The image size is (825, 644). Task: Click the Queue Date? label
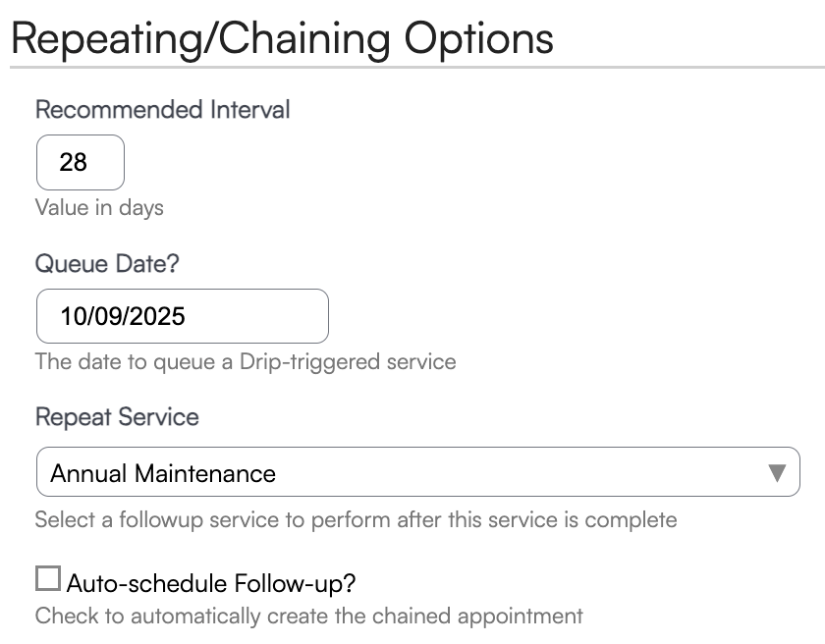[x=108, y=263]
